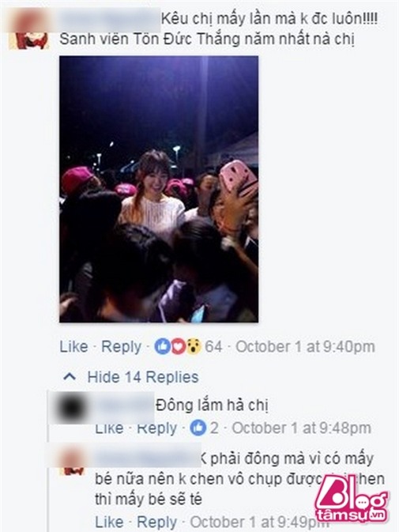Click the blue thumbs-up reaction icon
Screen dimensions: 399x532
pyautogui.click(x=162, y=346)
